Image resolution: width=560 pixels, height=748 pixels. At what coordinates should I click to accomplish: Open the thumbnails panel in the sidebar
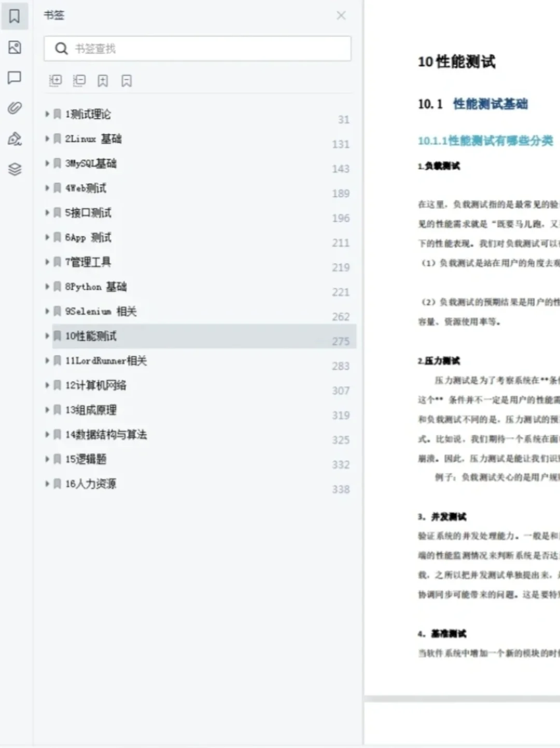tap(15, 48)
